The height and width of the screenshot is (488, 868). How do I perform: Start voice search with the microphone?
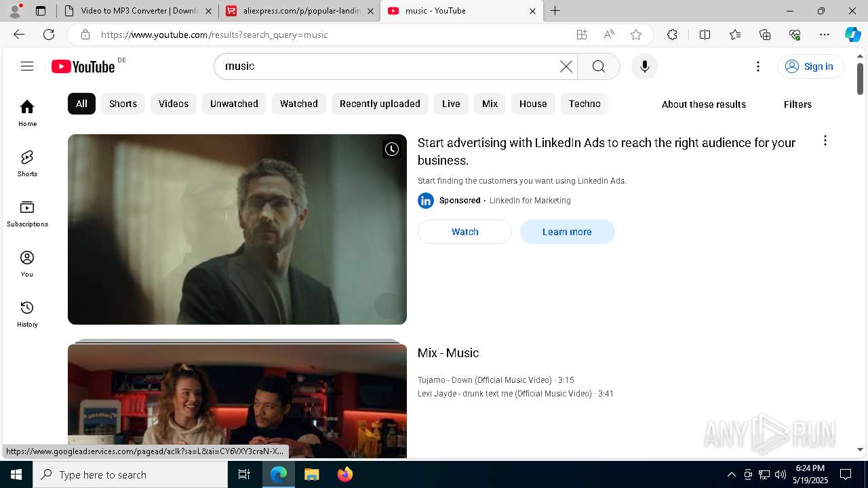click(x=644, y=66)
